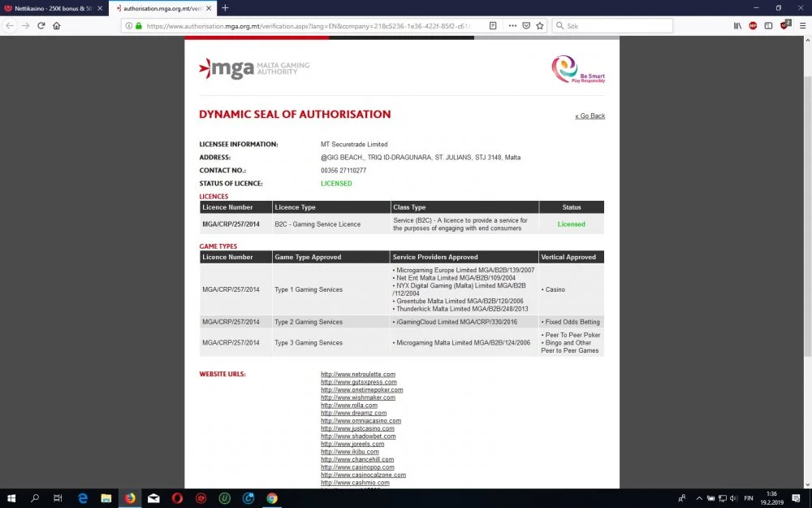
Task: Show the sidebars toolbar icon
Action: click(768, 25)
